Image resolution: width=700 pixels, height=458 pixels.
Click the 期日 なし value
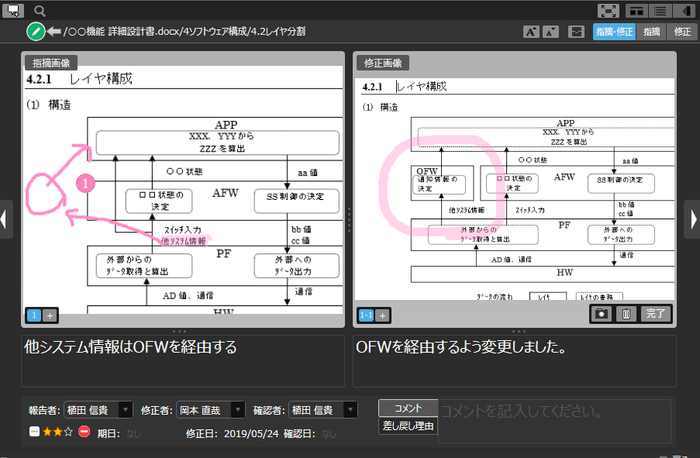point(133,433)
